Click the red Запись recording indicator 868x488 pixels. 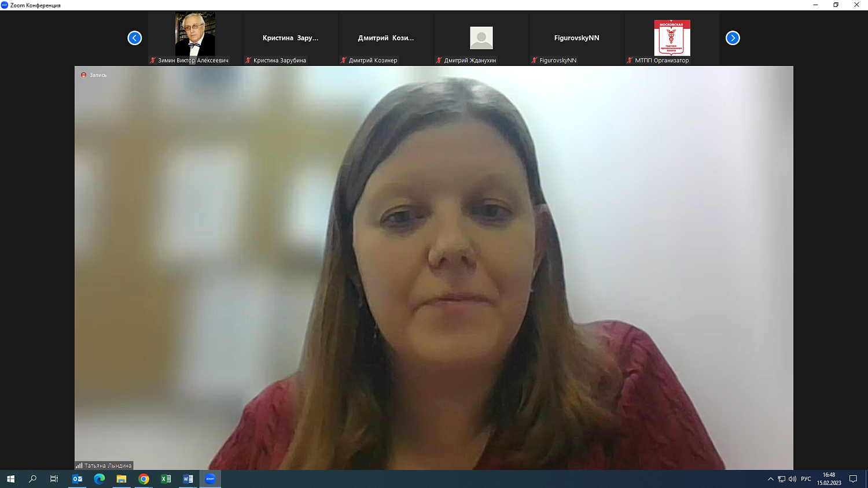pyautogui.click(x=84, y=75)
